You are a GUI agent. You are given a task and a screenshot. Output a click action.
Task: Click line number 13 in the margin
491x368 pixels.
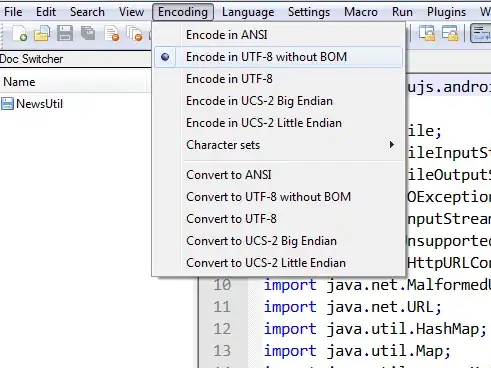(222, 351)
